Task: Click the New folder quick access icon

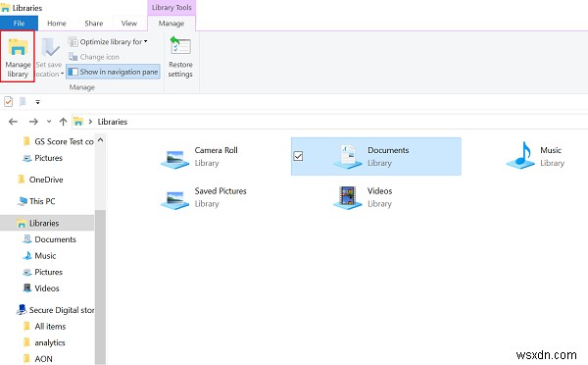Action: [x=23, y=101]
